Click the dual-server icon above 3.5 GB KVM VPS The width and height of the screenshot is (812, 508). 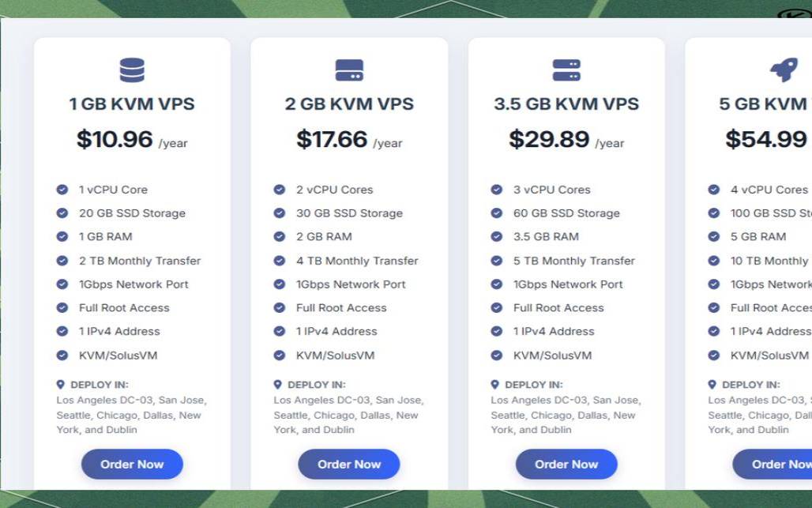pos(566,70)
